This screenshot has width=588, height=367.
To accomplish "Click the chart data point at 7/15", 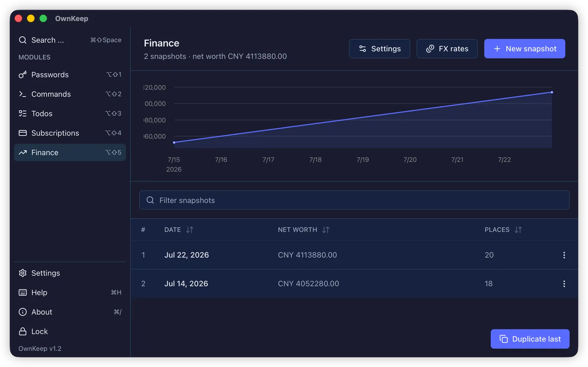I will [174, 142].
